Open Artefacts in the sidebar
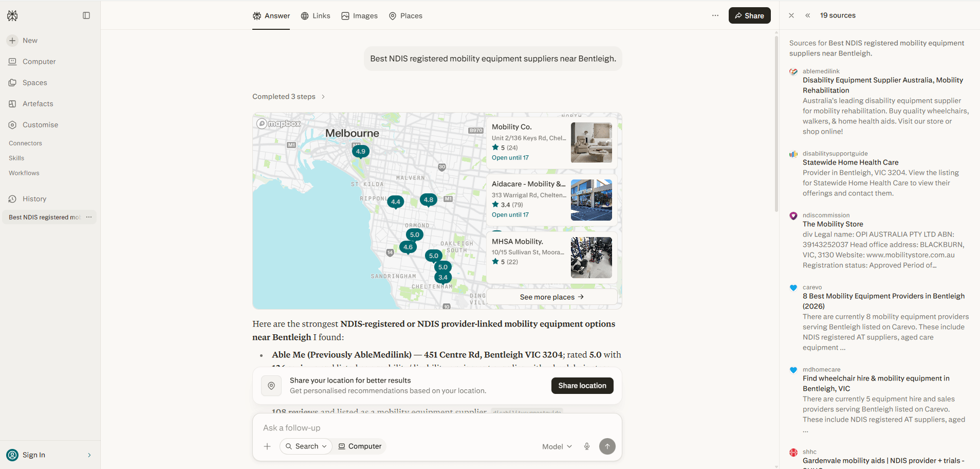980x469 pixels. (x=31, y=104)
